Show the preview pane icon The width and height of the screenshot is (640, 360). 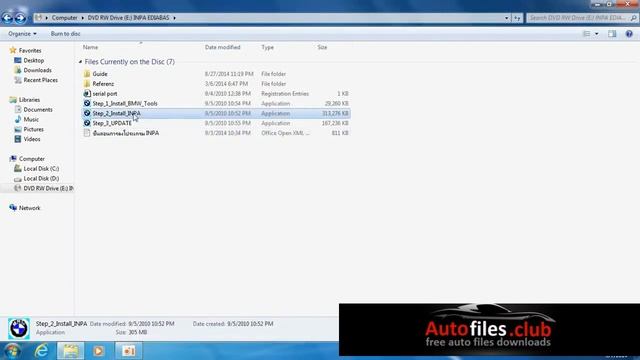[x=612, y=34]
